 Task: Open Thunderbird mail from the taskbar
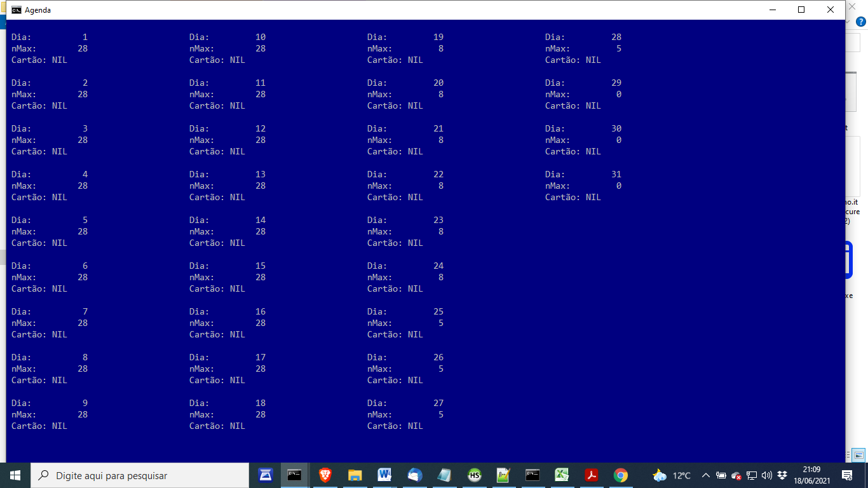(x=414, y=475)
